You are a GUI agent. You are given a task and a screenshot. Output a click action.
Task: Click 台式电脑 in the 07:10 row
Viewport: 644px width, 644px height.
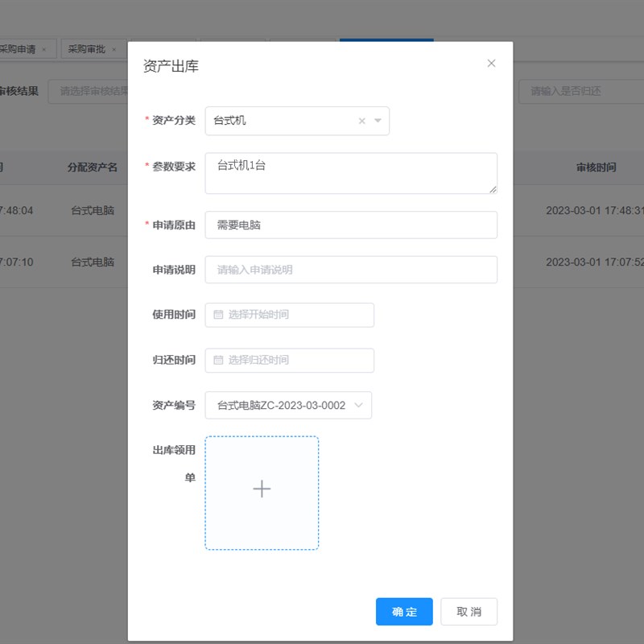click(x=93, y=262)
